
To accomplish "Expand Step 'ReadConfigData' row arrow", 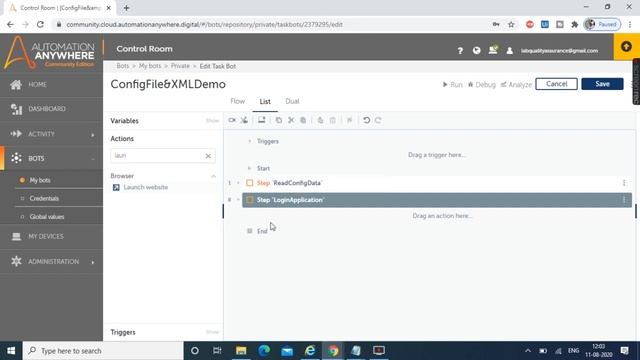I will click(x=238, y=183).
